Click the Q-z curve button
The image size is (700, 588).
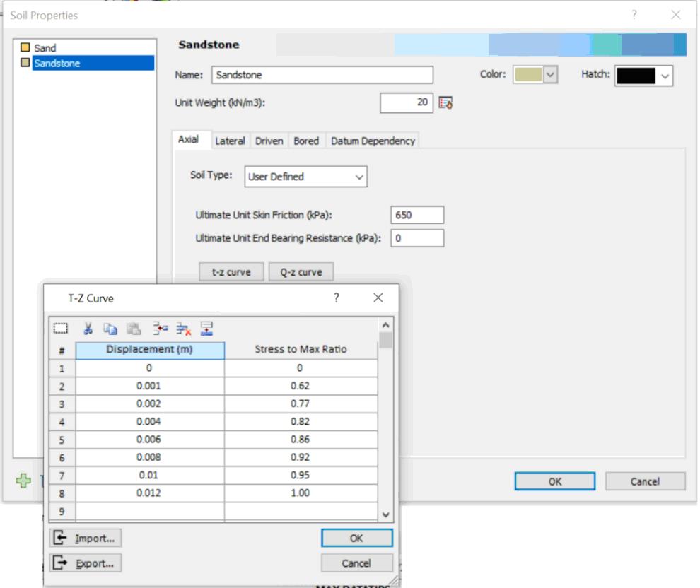point(301,272)
